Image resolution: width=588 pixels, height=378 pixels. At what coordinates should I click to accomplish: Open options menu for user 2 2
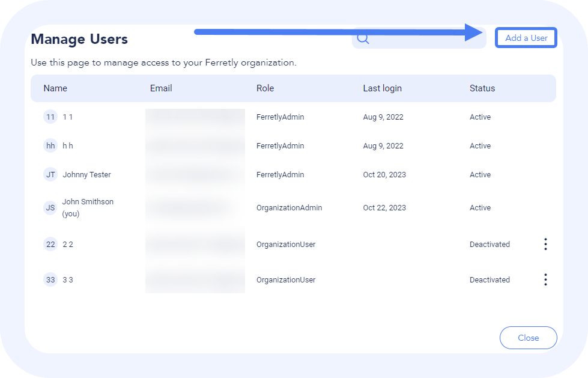click(545, 244)
